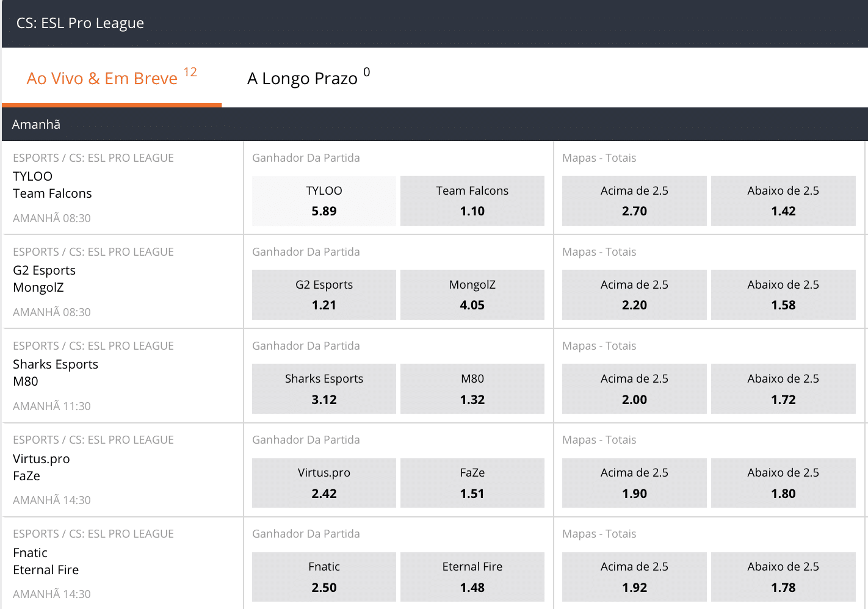Click Ganhador Da Partida label in G2 row
This screenshot has height=609, width=868.
[x=306, y=252]
